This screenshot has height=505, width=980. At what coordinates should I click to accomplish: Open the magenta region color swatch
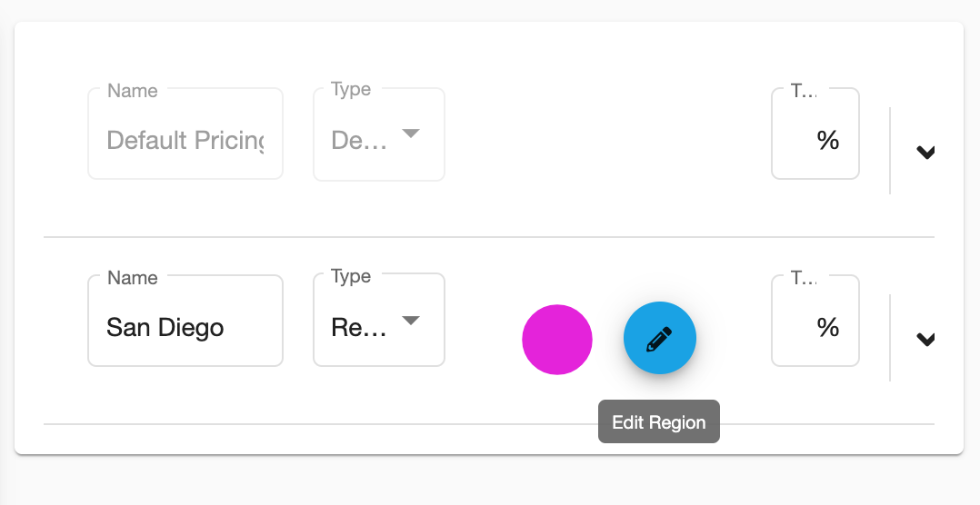tap(557, 340)
